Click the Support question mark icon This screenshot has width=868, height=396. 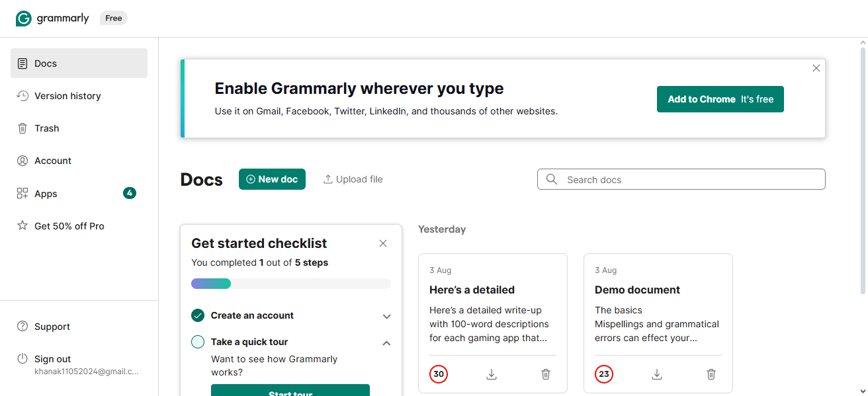tap(22, 327)
